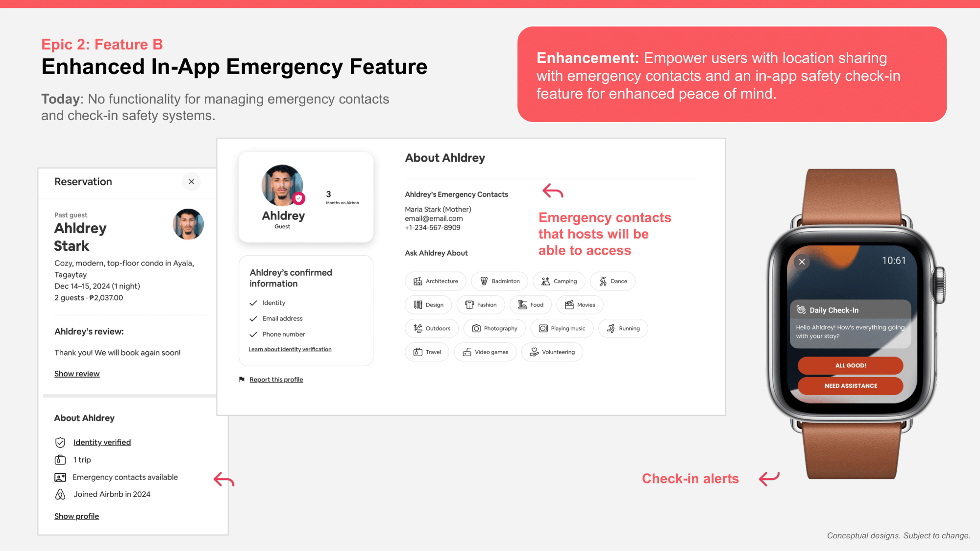Open the Show review link
The image size is (980, 551).
[77, 374]
